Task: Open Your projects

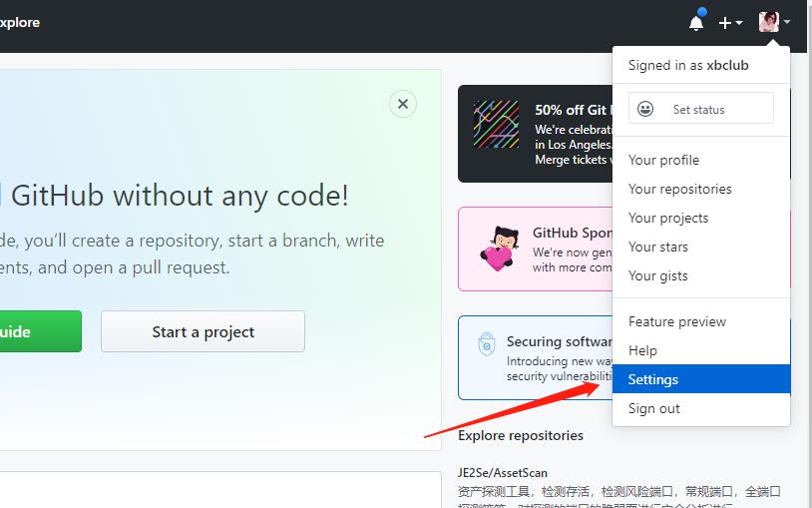Action: click(701, 219)
